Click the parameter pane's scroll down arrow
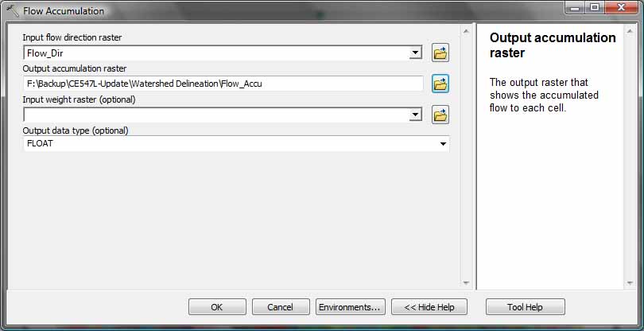This screenshot has width=644, height=331. pyautogui.click(x=466, y=283)
